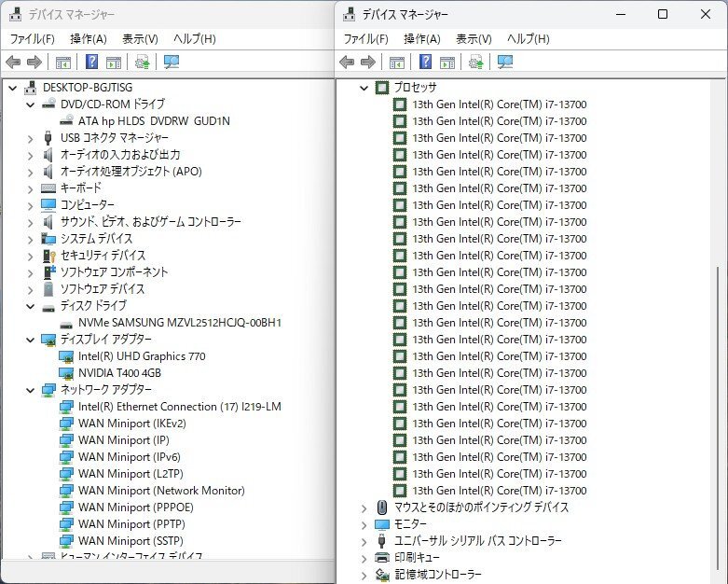Click Help icon in left window toolbar
This screenshot has height=584, width=728.
(92, 62)
